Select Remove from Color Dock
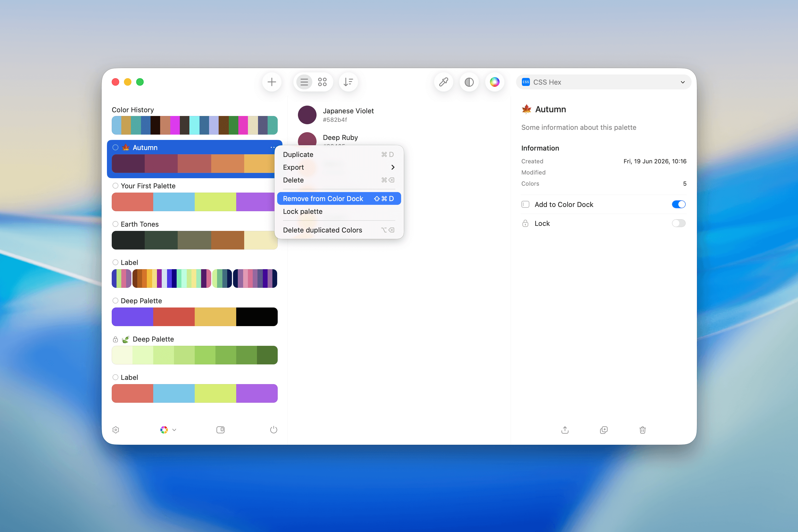The height and width of the screenshot is (532, 798). tap(339, 198)
